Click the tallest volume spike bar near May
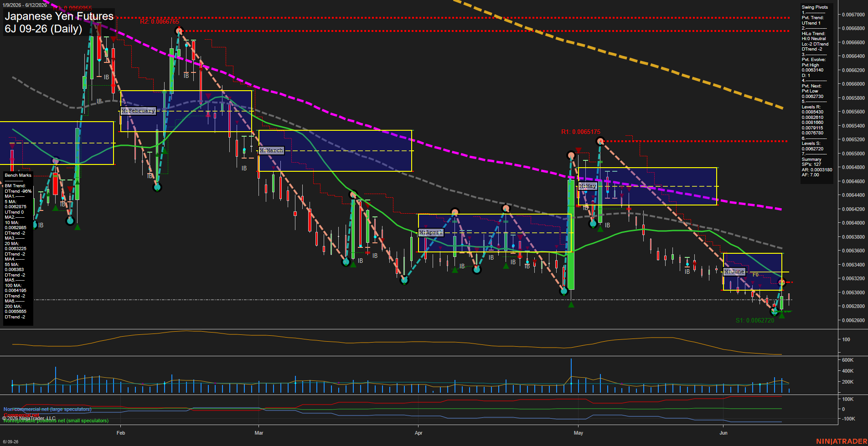The height and width of the screenshot is (446, 868). (571, 375)
